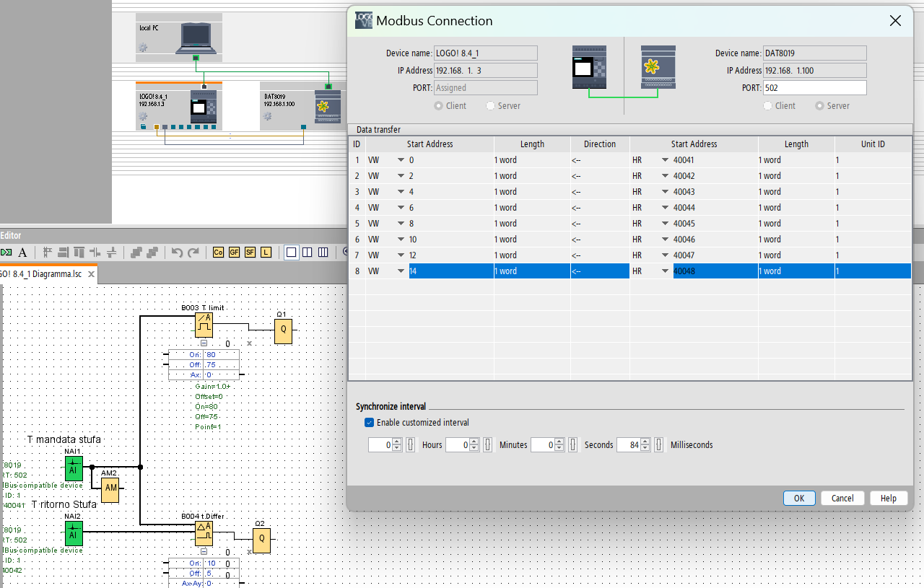Switch to two-window split view icon
Screen dimensions: 924x588
308,253
